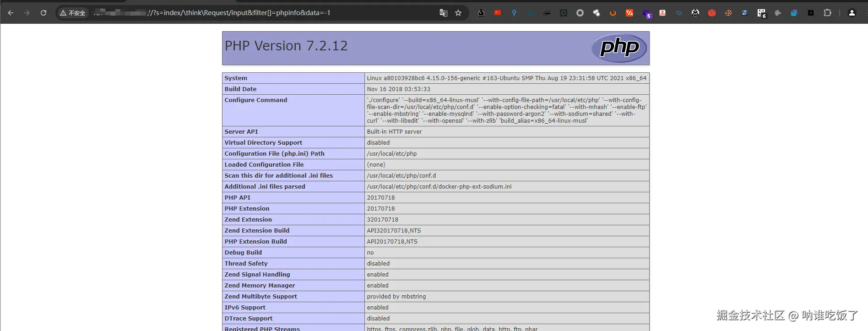Select the Loaded Configuration File (none) value

click(376, 165)
